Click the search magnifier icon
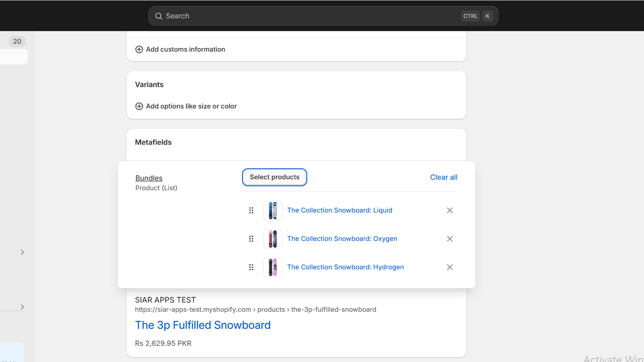The height and width of the screenshot is (362, 644). click(159, 16)
